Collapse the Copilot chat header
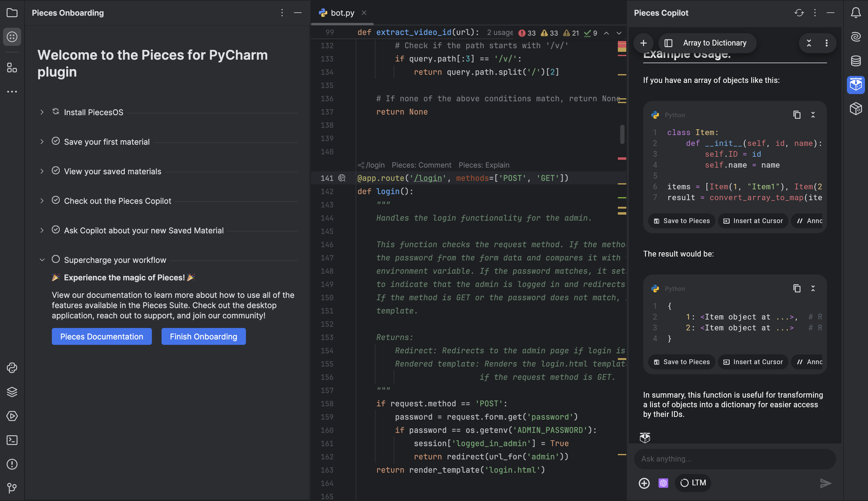 (x=809, y=43)
